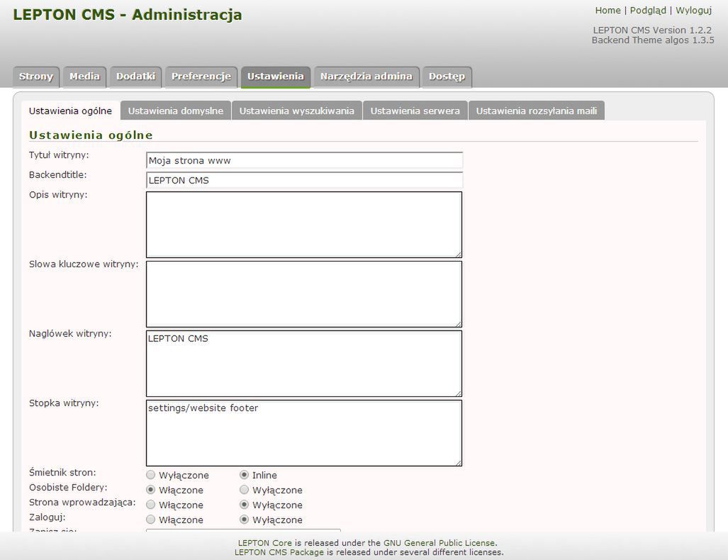Image resolution: width=728 pixels, height=560 pixels.
Task: Open the Dostęp main tab
Action: point(447,77)
